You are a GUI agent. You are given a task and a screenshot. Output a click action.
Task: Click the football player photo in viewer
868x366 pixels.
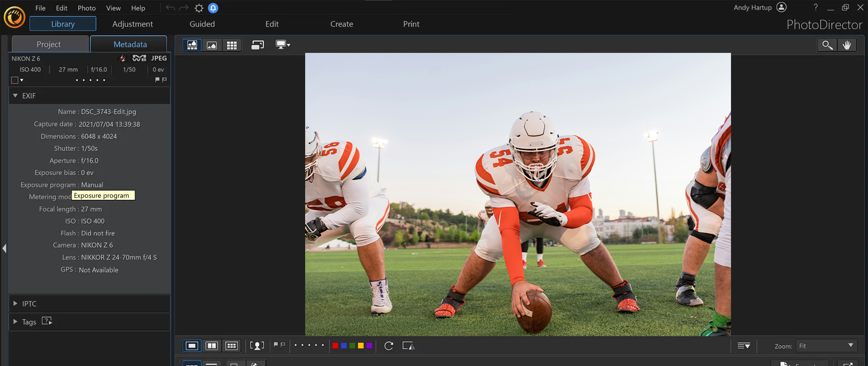(518, 194)
